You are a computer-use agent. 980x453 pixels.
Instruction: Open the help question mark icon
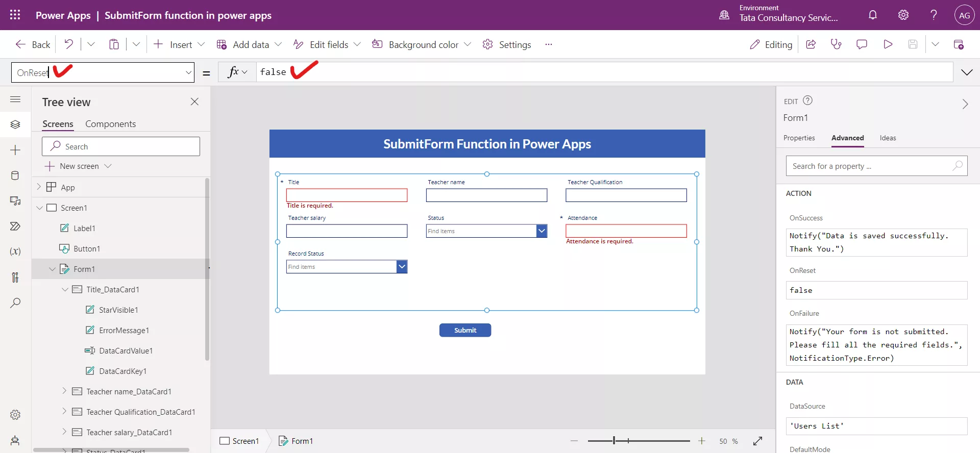(934, 15)
